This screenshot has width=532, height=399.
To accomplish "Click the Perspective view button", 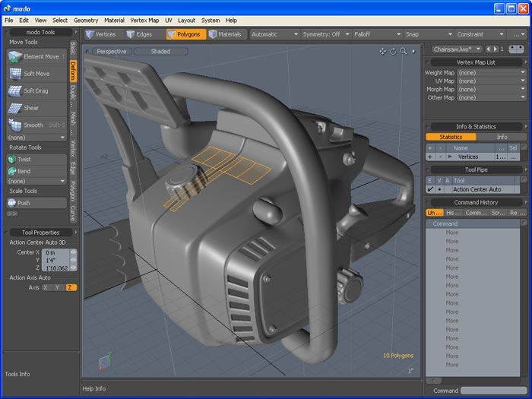I will (x=111, y=52).
